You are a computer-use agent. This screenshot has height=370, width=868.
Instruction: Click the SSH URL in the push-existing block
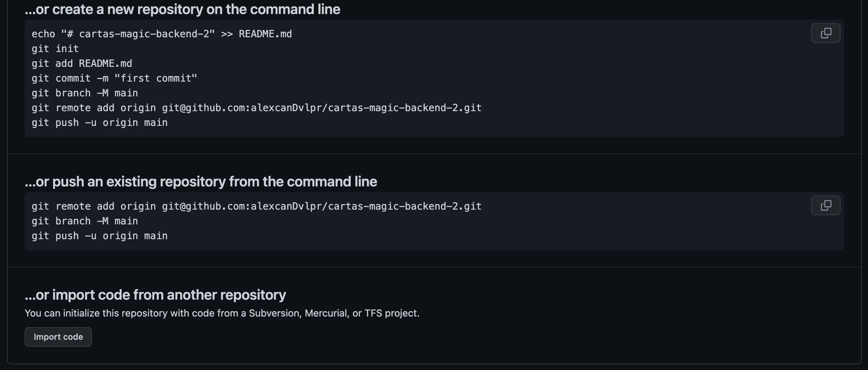tap(322, 206)
